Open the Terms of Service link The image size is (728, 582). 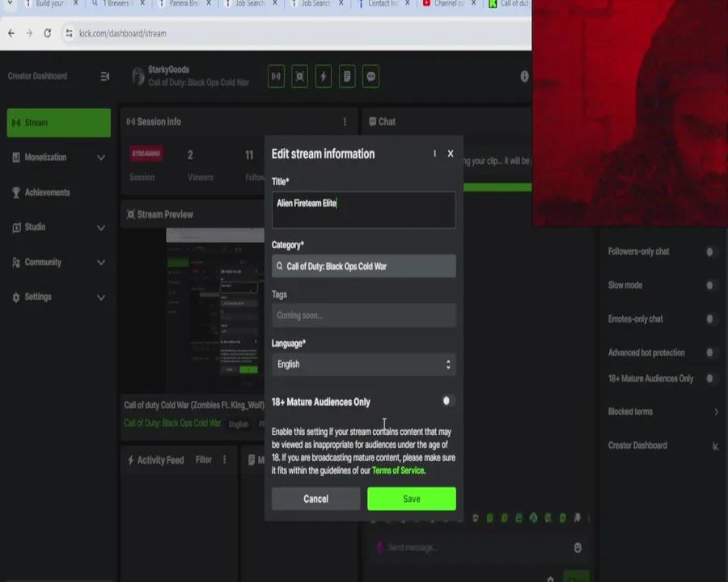(398, 470)
